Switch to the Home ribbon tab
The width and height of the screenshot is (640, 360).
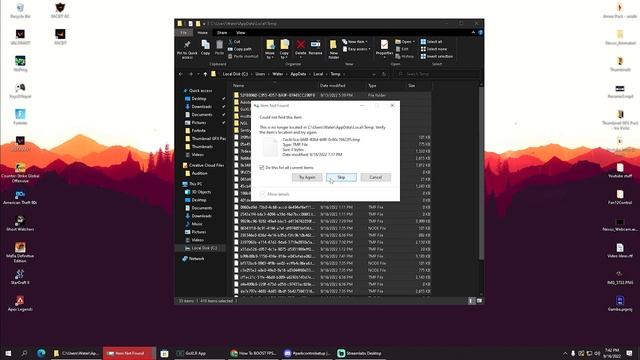(202, 33)
